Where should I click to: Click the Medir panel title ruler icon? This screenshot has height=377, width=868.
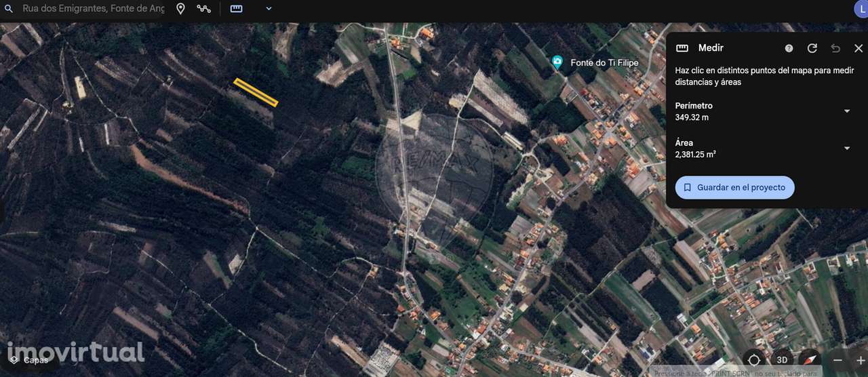click(682, 48)
